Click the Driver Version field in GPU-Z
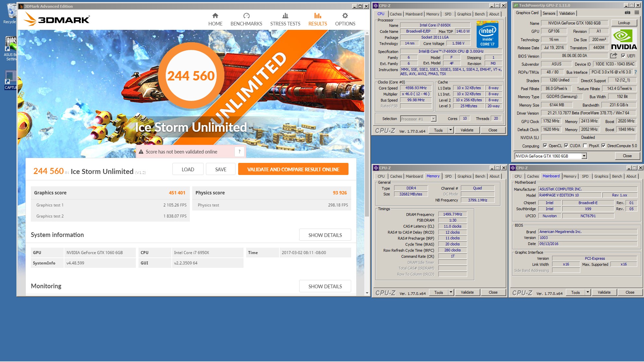 click(588, 113)
